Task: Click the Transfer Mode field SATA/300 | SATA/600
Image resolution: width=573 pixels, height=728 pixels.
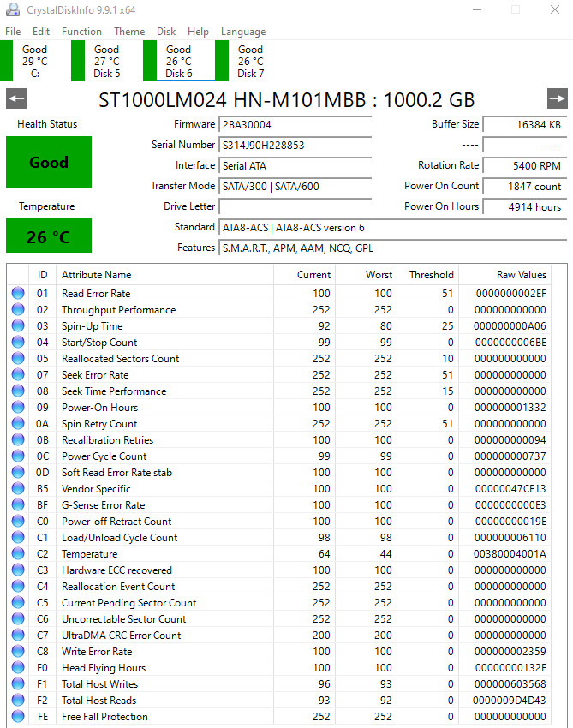Action: (295, 186)
